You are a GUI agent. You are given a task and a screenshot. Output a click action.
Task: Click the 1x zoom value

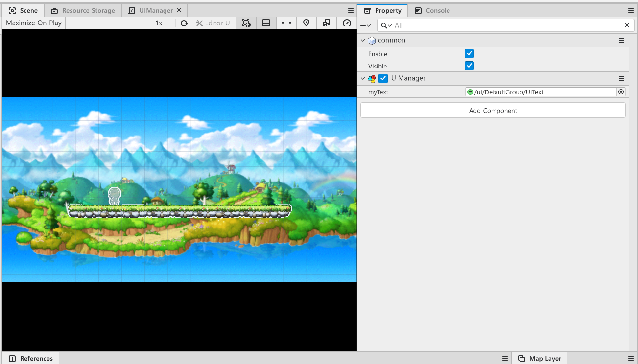[x=159, y=23]
